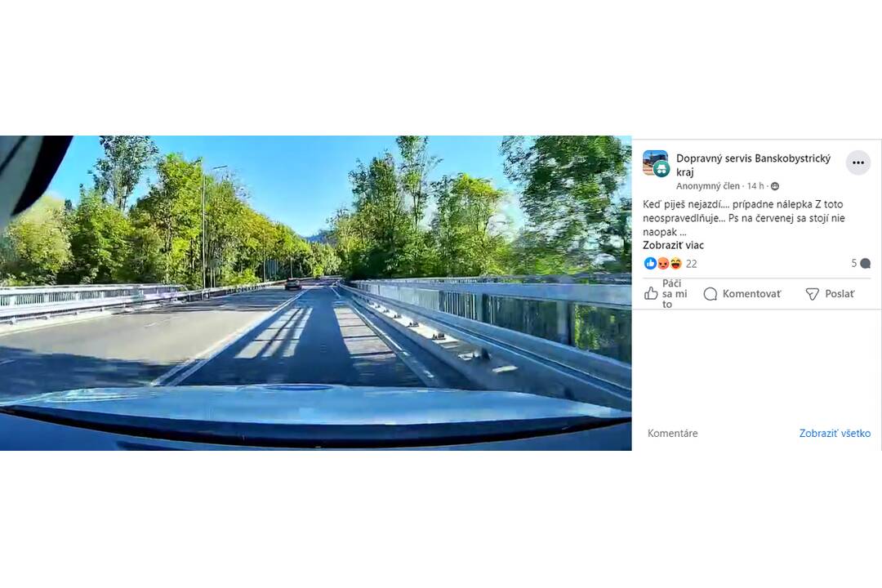This screenshot has width=882, height=588.
Task: Open the "Dopravný servis Banskobystrický kraj" group link
Action: [x=753, y=165]
